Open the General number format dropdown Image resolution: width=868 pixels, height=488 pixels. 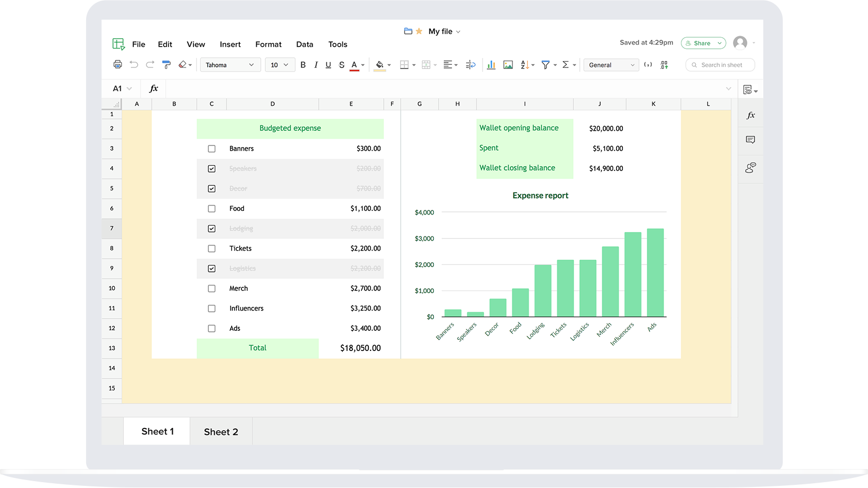611,65
